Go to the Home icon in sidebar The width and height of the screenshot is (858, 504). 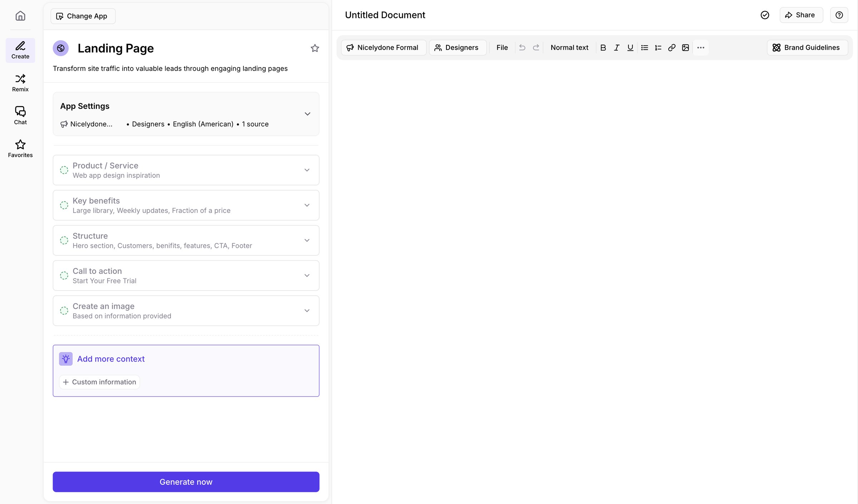(20, 16)
